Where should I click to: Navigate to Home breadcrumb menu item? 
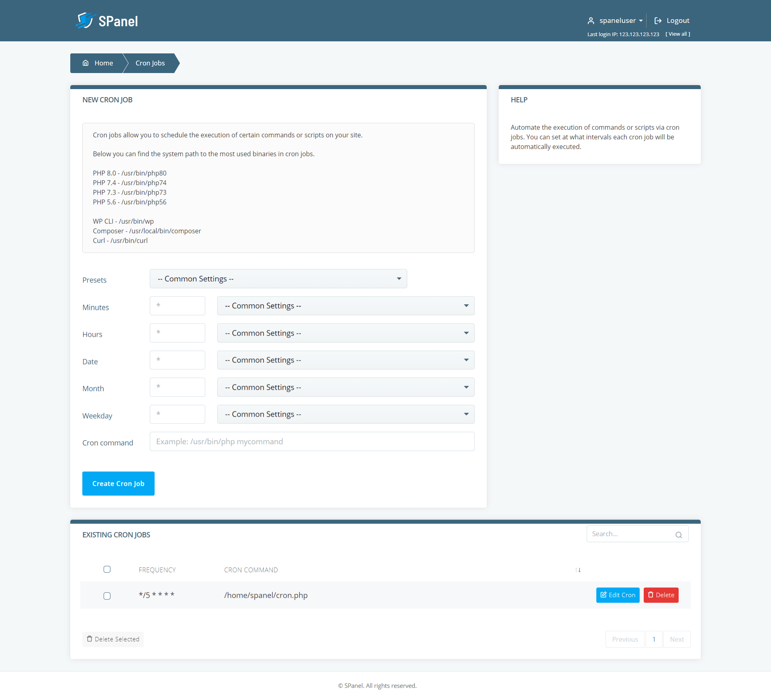tap(104, 63)
